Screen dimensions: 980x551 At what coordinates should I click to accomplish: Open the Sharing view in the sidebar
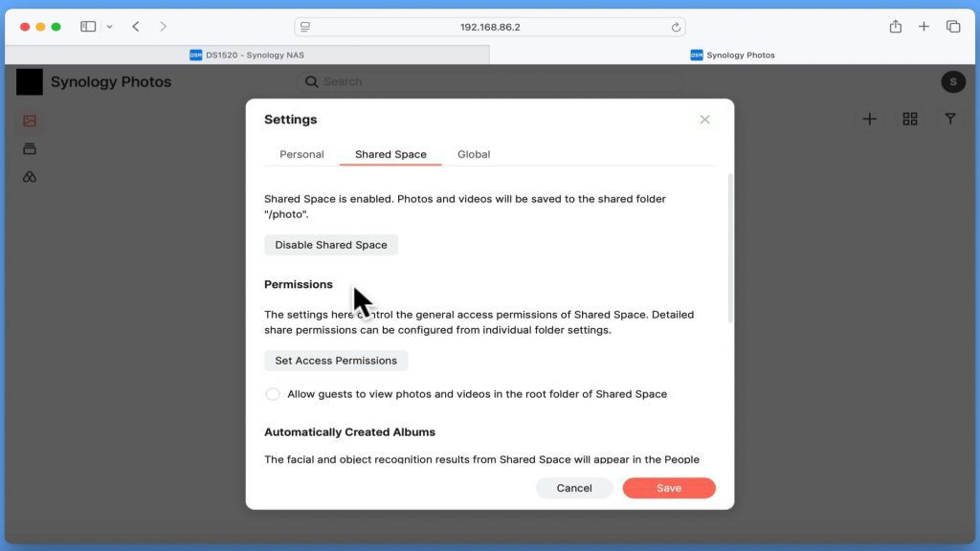(x=30, y=177)
